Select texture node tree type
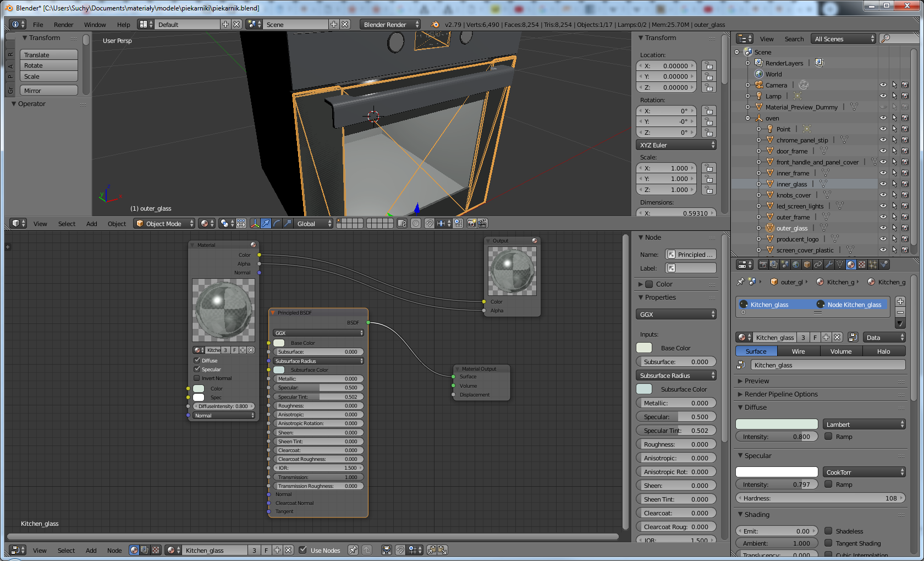 pyautogui.click(x=156, y=550)
